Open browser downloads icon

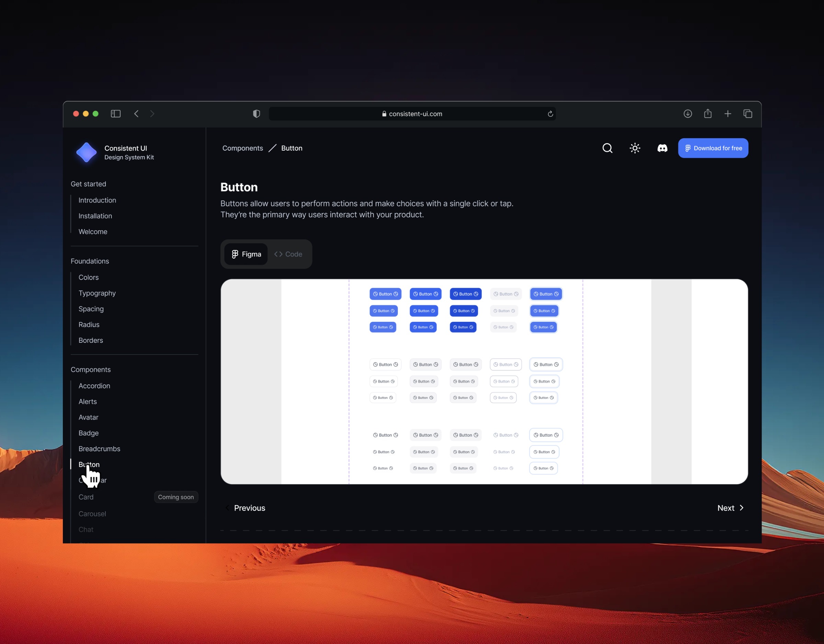[x=687, y=114]
